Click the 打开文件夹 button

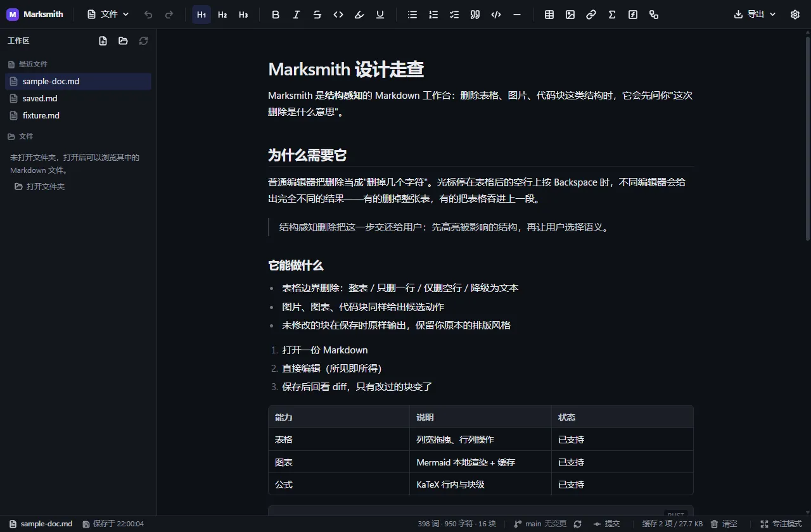point(40,187)
